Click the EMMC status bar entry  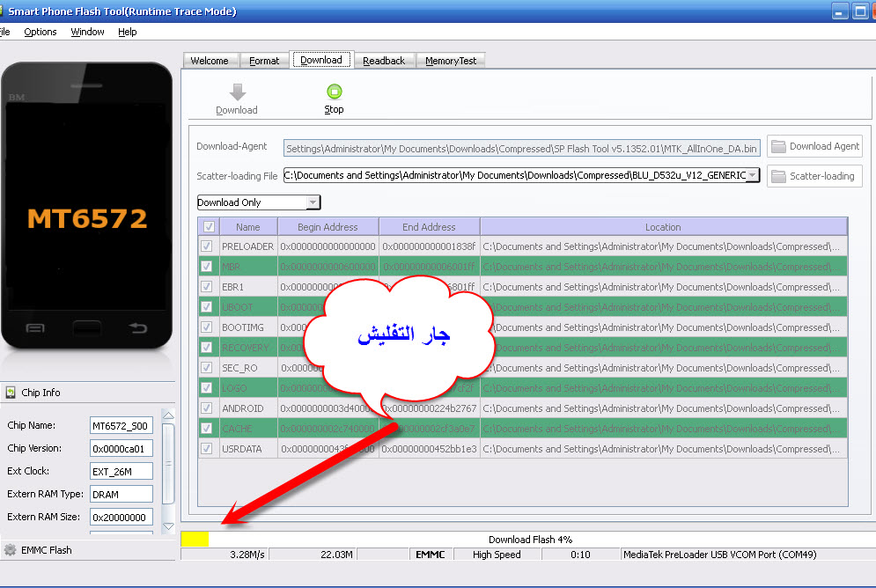coord(431,555)
